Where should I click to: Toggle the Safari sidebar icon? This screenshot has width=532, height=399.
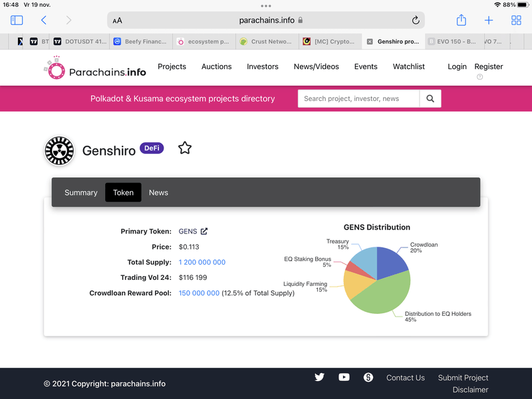[17, 21]
